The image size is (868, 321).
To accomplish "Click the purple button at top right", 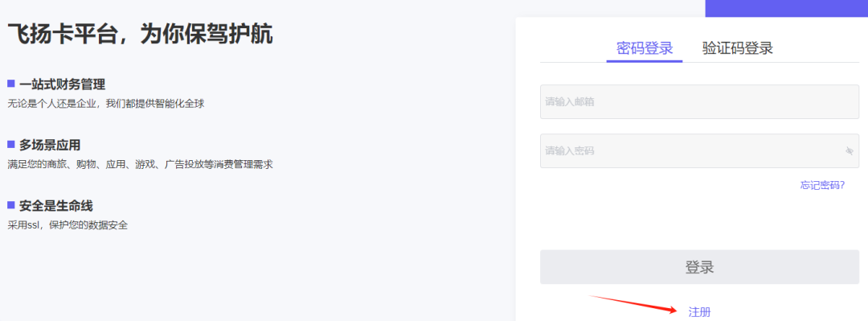I will click(786, 8).
